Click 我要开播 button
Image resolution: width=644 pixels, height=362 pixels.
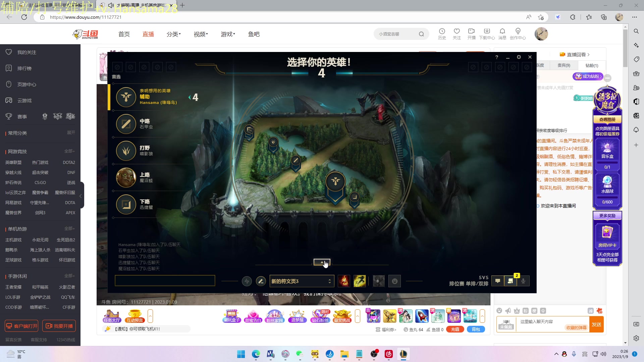pyautogui.click(x=59, y=326)
